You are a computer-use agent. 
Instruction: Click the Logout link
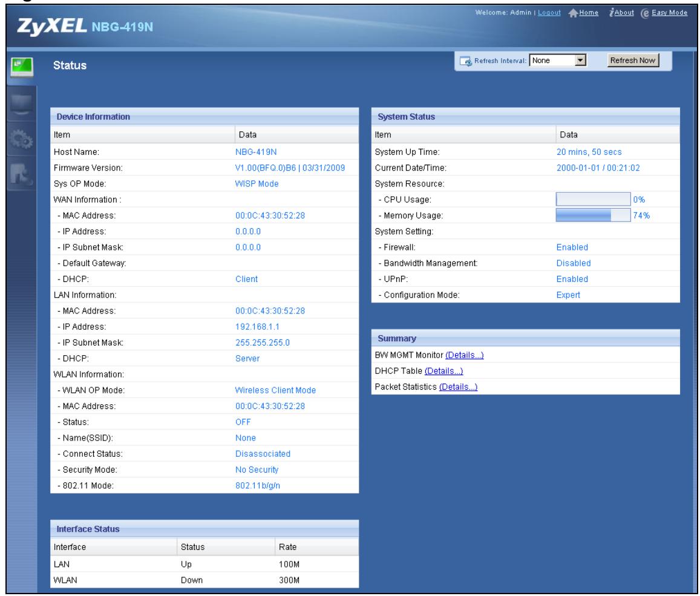[549, 13]
